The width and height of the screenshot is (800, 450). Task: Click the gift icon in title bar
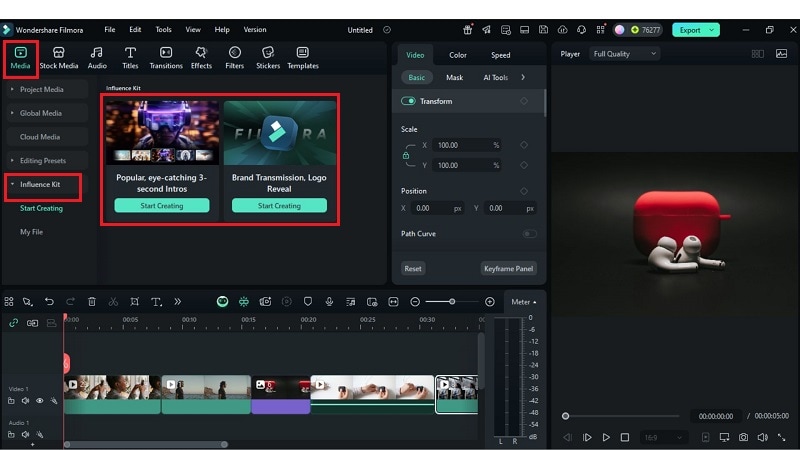tap(467, 30)
